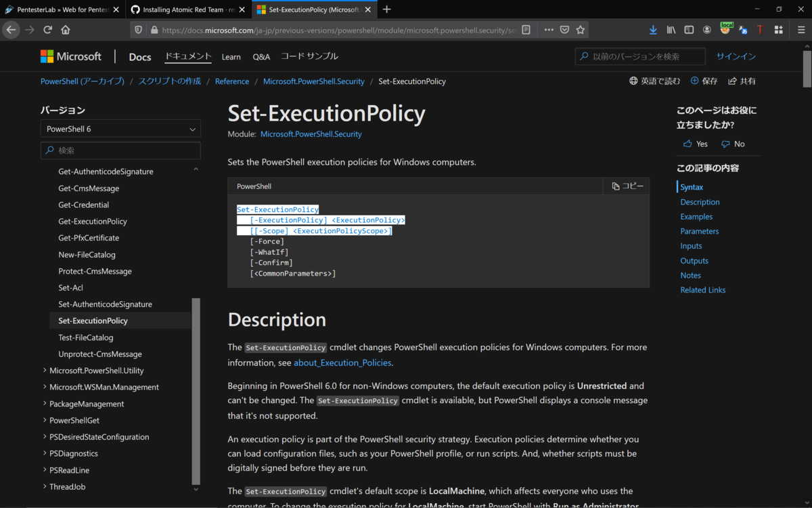
Task: Open the Q&A nav item
Action: [261, 57]
